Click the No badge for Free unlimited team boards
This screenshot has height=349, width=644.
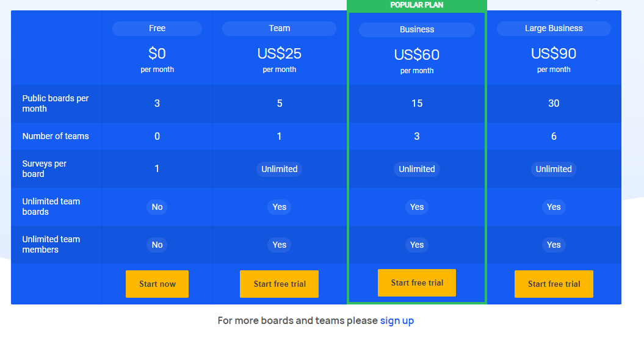click(157, 207)
